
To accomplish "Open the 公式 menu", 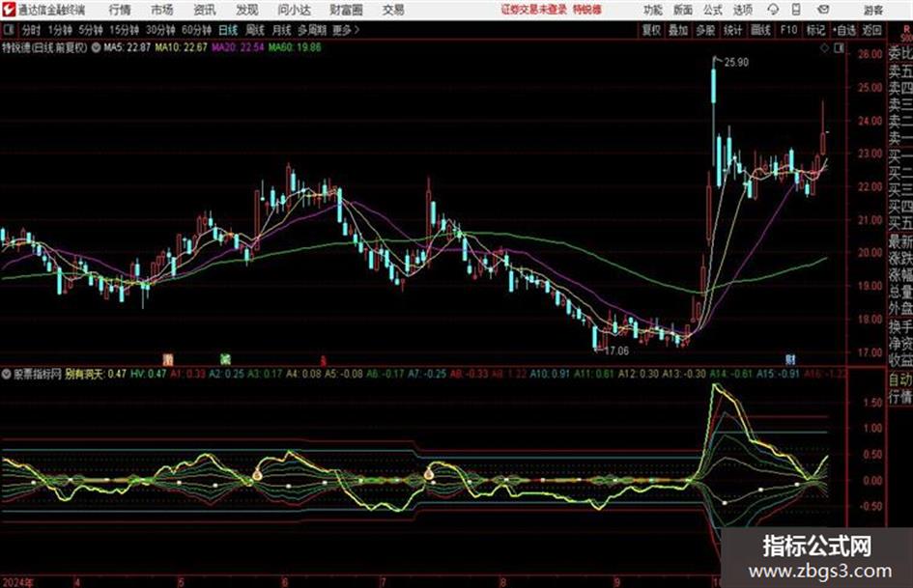I will tap(712, 10).
